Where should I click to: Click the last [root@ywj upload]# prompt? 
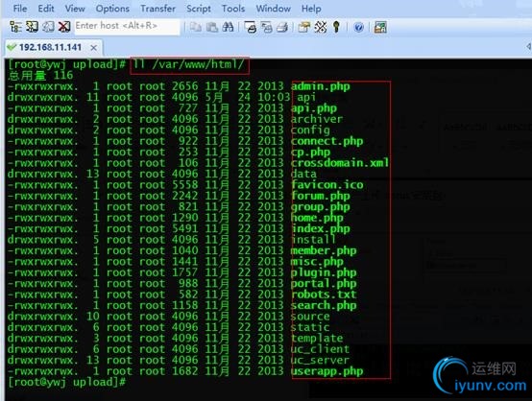(x=66, y=383)
